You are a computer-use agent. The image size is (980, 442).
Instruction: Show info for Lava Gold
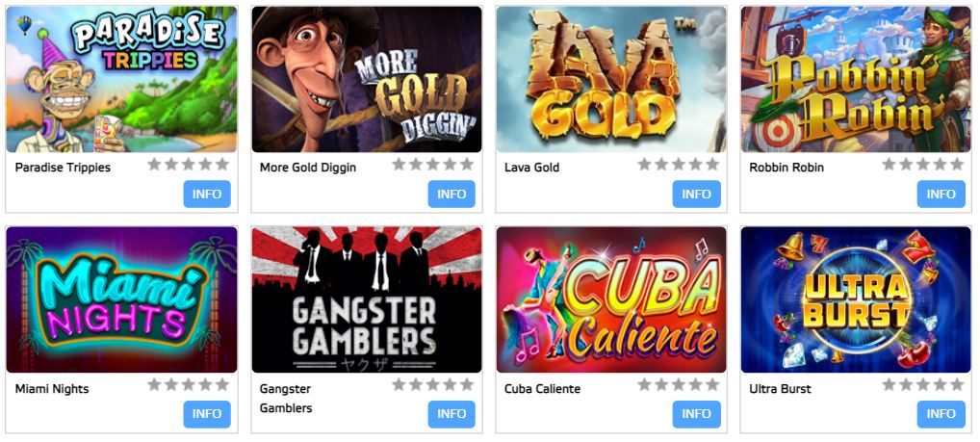(696, 194)
